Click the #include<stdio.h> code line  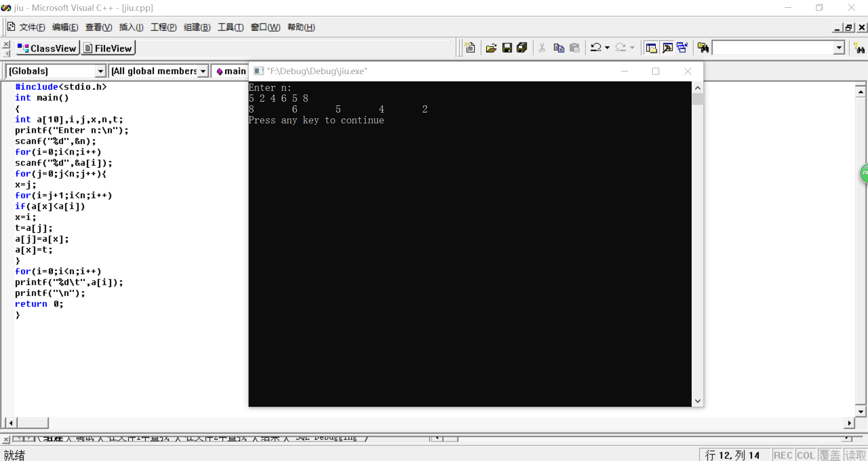pos(61,87)
